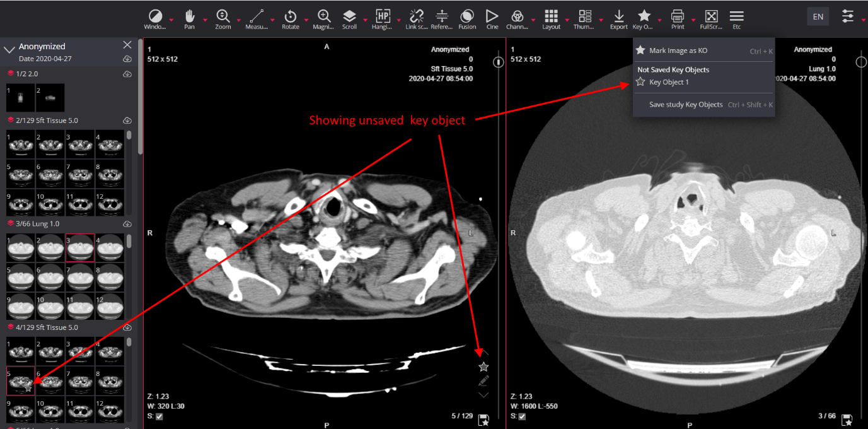This screenshot has height=429, width=868.
Task: Start Cine playback mode
Action: (x=492, y=16)
